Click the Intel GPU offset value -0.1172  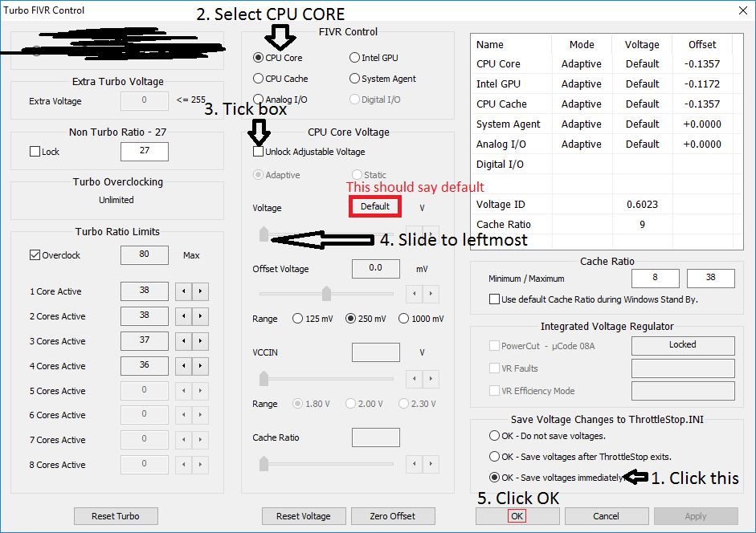[x=702, y=83]
